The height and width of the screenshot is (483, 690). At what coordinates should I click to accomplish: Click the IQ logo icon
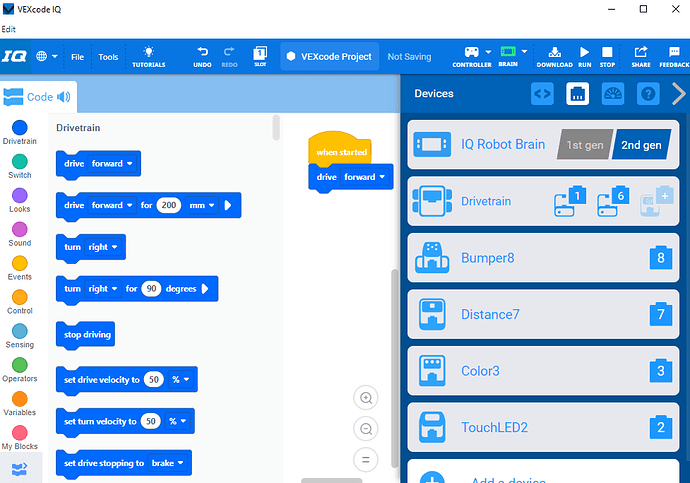pos(15,56)
